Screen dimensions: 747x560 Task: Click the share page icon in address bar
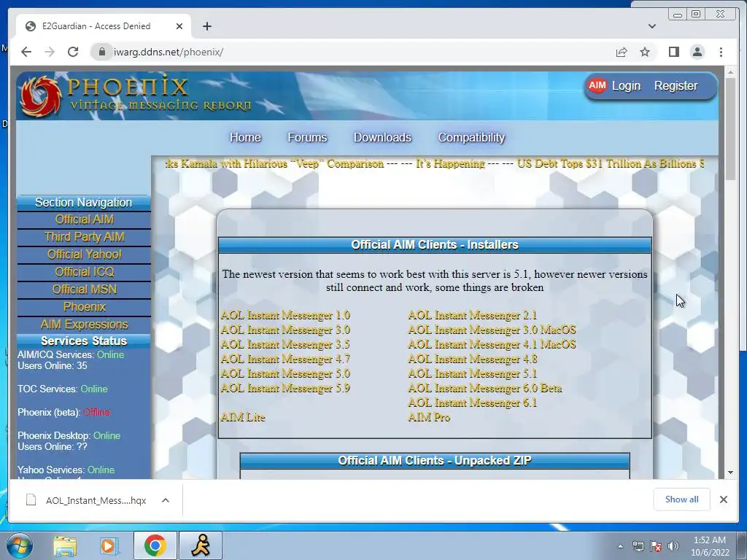click(622, 52)
